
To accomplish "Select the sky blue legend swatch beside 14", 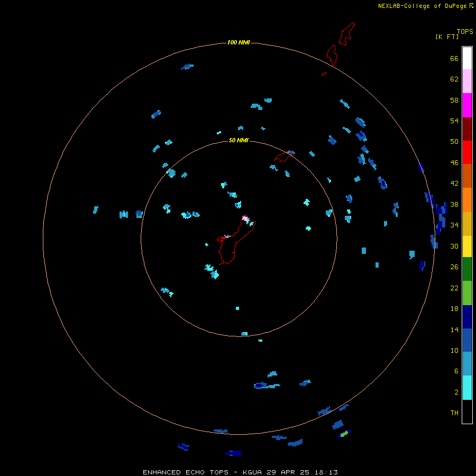I will pyautogui.click(x=467, y=364).
